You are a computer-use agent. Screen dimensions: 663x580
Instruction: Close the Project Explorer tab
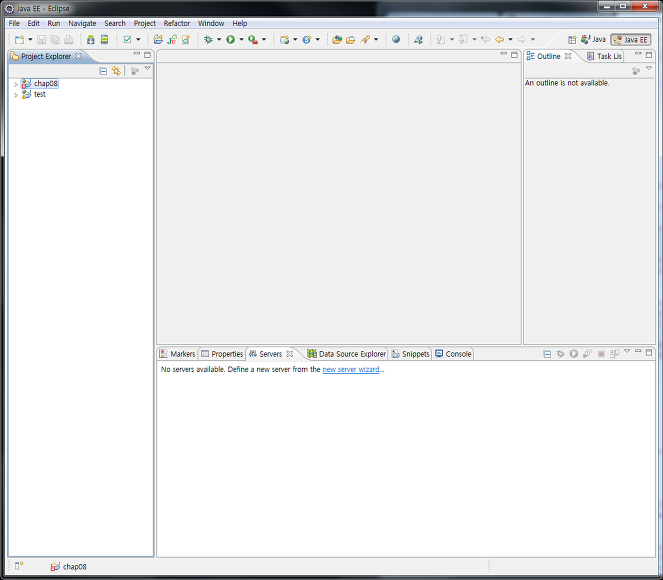click(x=78, y=56)
